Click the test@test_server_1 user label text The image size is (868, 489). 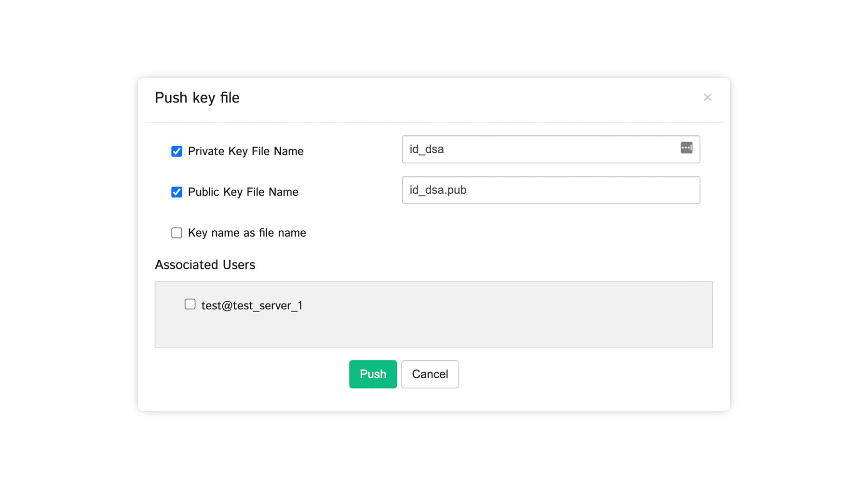(x=252, y=306)
